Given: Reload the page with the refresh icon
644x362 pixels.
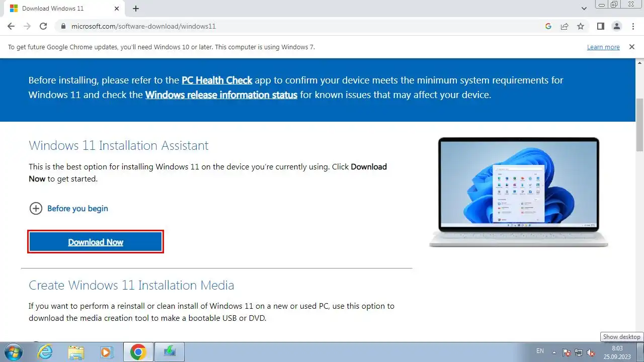Looking at the screenshot, I should pos(43,26).
